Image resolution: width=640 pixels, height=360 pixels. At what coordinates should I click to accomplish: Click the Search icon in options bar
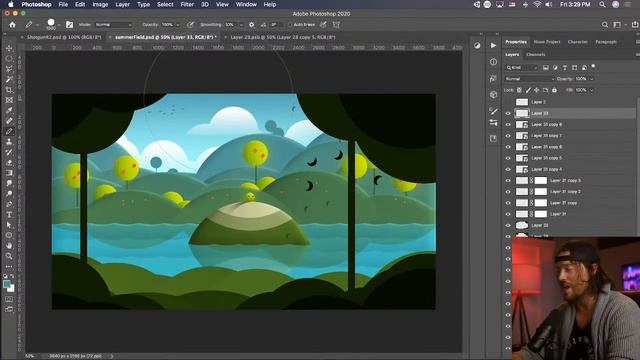click(x=605, y=25)
